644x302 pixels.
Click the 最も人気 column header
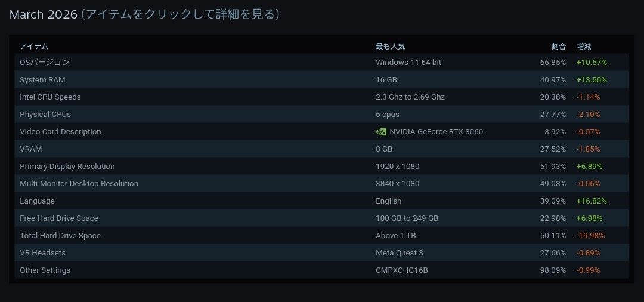[390, 46]
